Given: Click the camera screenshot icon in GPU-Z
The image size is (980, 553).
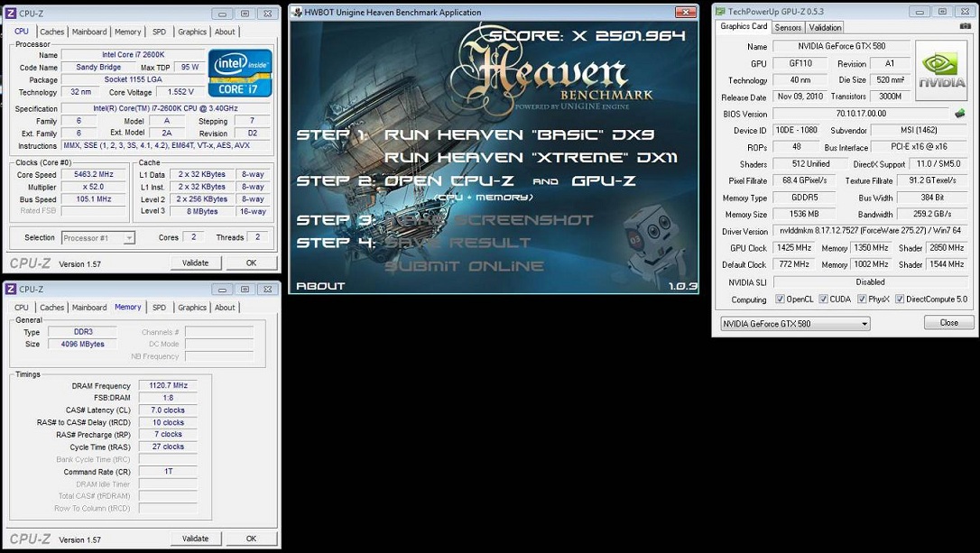Looking at the screenshot, I should pos(966,27).
